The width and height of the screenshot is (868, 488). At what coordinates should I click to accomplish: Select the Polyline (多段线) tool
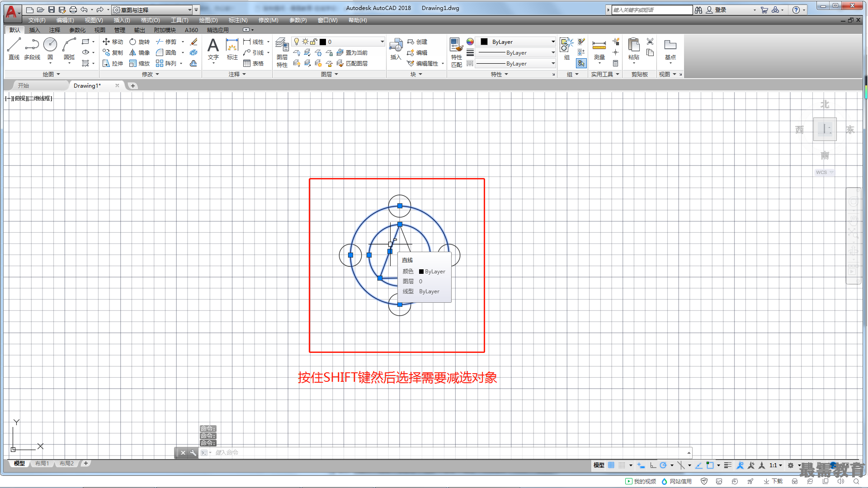tap(32, 48)
